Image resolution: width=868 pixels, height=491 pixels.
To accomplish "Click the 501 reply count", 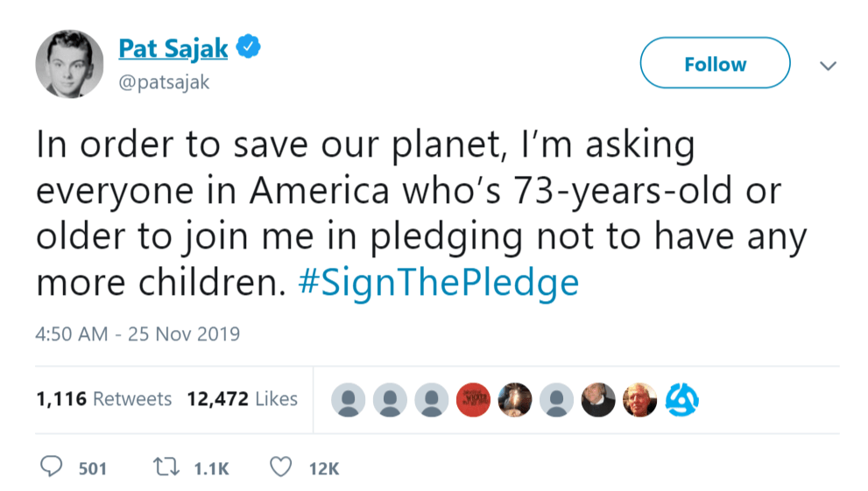I will (x=93, y=469).
